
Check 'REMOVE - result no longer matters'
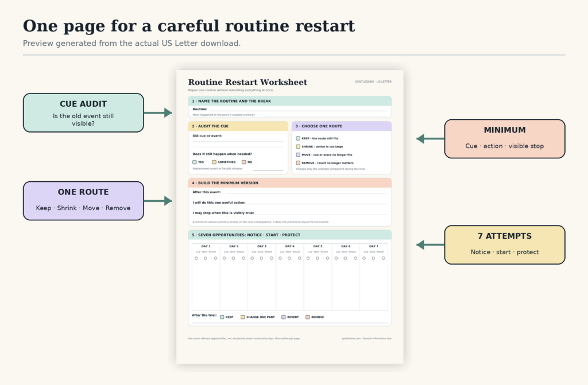pyautogui.click(x=298, y=163)
